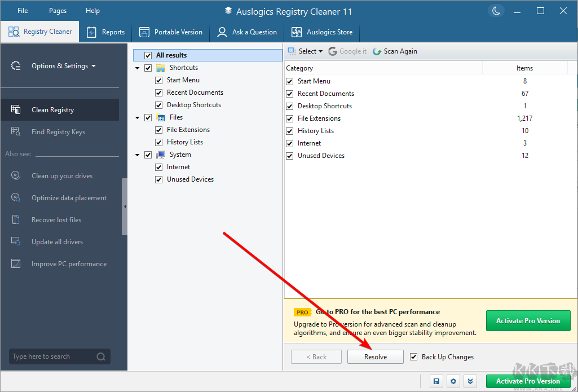Click the Resolve button
This screenshot has height=392, width=578.
pos(375,356)
